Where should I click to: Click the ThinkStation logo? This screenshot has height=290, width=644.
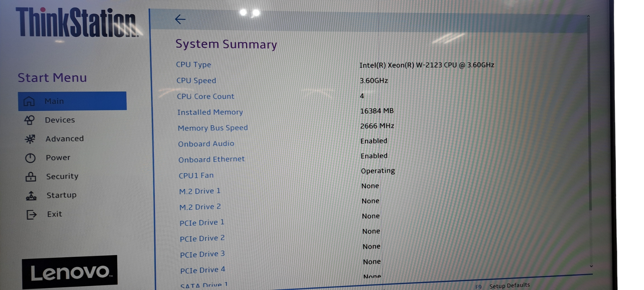point(77,22)
